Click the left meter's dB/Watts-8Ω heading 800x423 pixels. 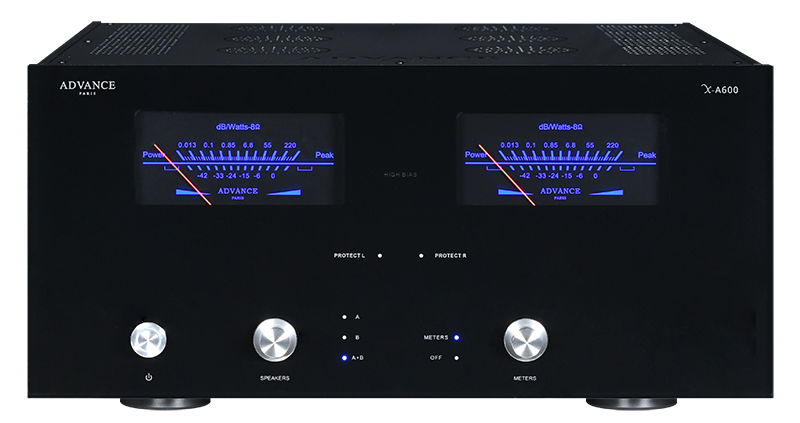click(239, 127)
